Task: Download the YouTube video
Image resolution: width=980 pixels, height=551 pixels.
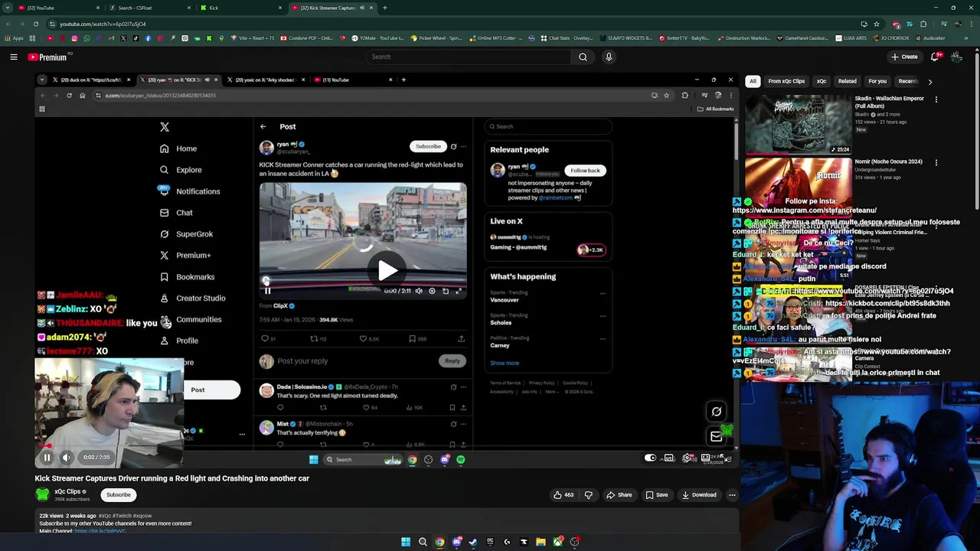Action: point(699,495)
